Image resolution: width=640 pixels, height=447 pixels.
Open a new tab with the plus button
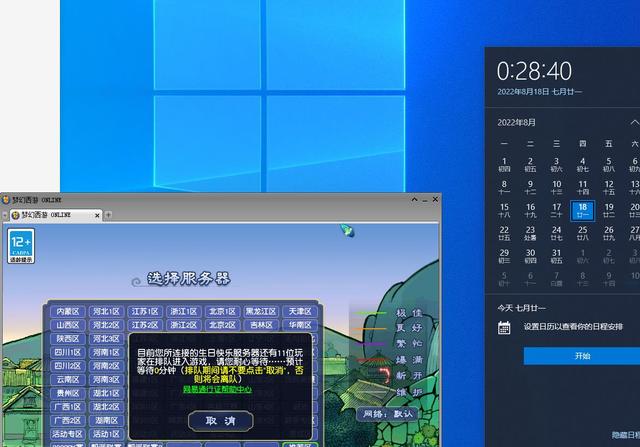click(109, 214)
